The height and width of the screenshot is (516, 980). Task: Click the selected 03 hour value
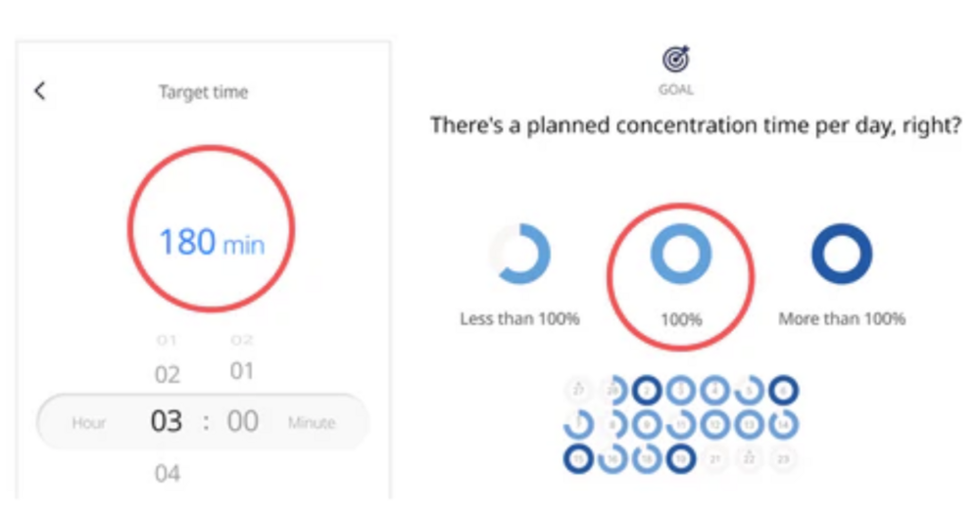click(x=167, y=422)
